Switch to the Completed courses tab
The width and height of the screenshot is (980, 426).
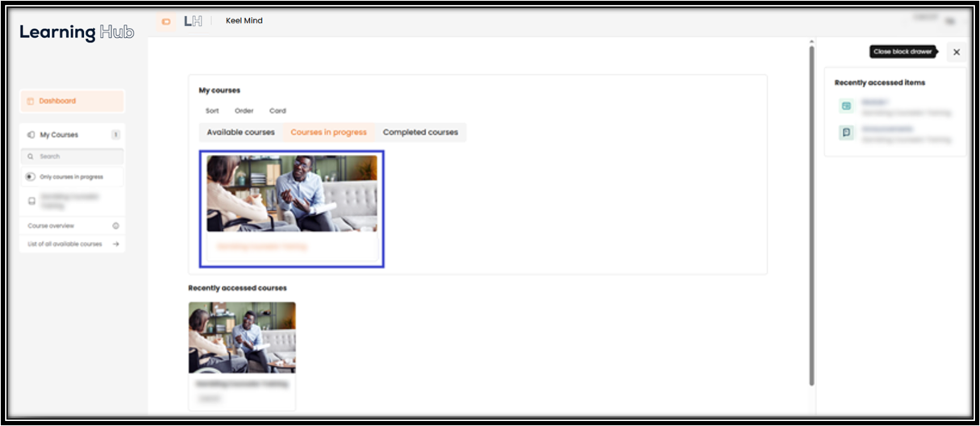pos(420,132)
